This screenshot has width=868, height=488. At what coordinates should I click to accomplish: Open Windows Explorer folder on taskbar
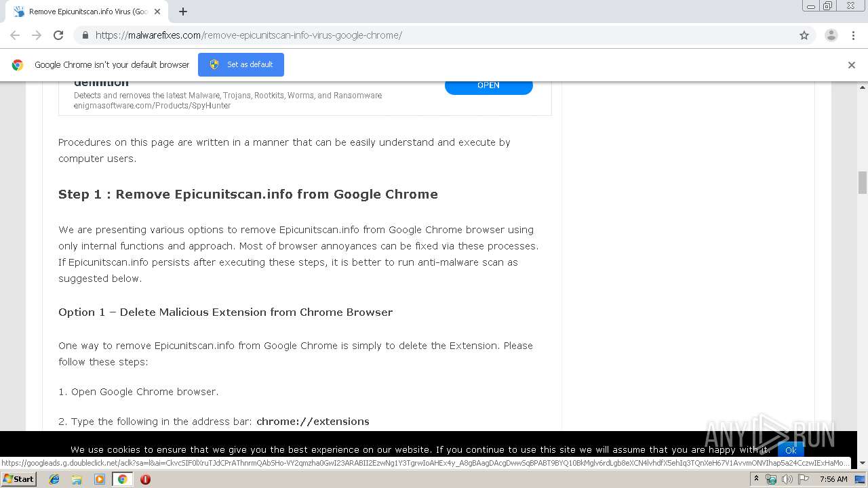[x=77, y=479]
